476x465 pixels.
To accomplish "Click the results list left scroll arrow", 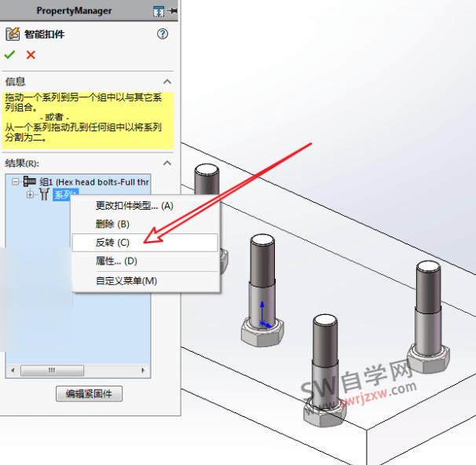I will click(x=13, y=370).
